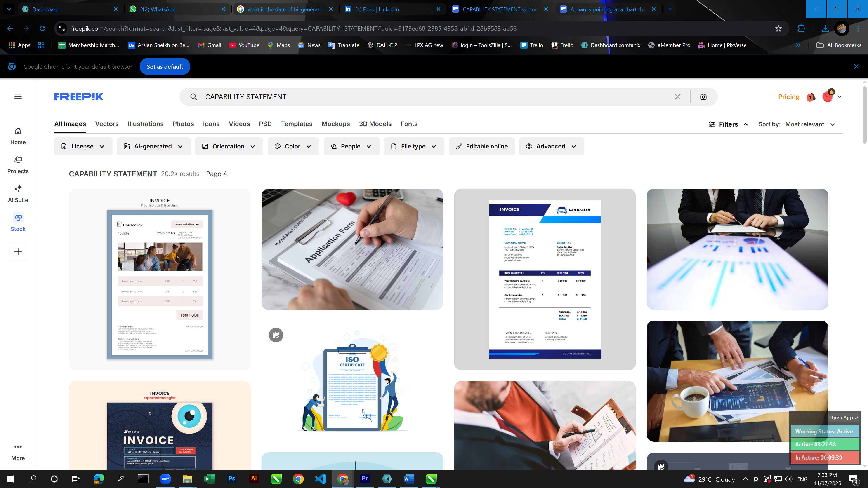Dismiss the default browser notification bar
The height and width of the screenshot is (488, 868).
(x=856, y=66)
